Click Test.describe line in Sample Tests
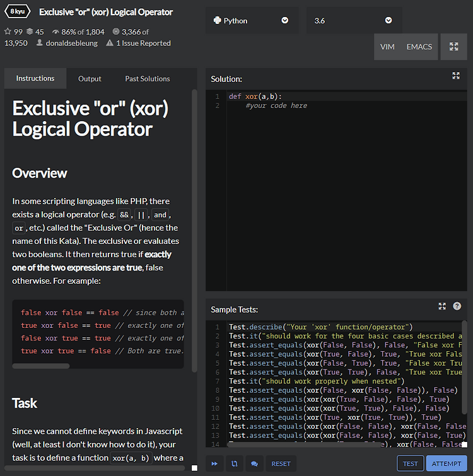Viewport: 473px width, 476px height. click(320, 327)
